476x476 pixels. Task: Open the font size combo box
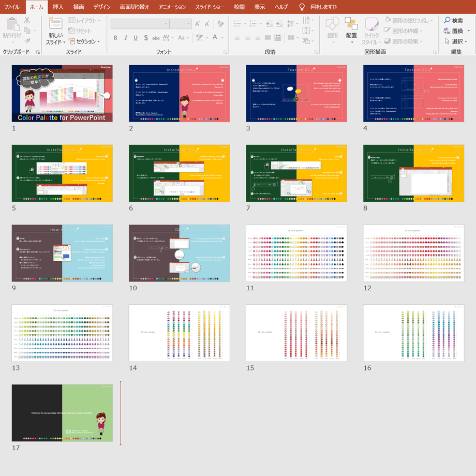click(181, 24)
